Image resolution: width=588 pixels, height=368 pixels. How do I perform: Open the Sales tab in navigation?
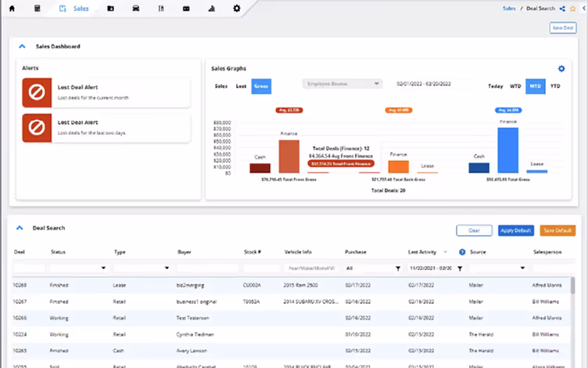pyautogui.click(x=74, y=9)
